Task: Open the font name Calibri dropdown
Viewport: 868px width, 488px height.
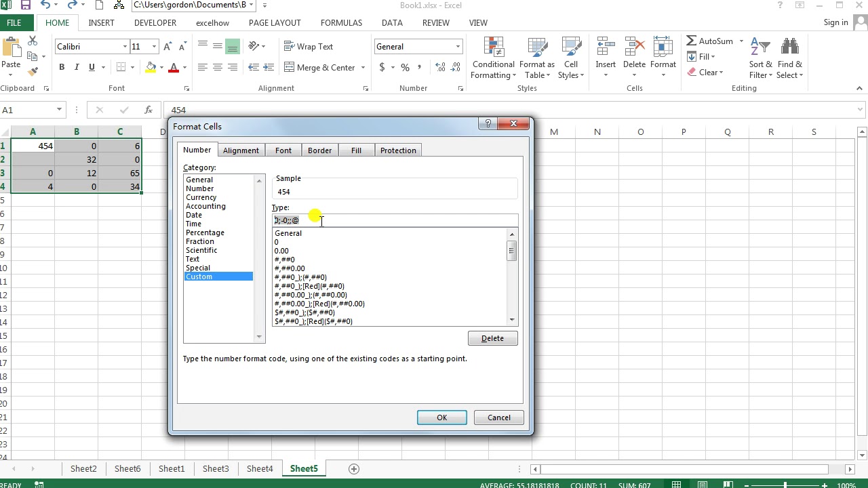Action: click(x=125, y=46)
